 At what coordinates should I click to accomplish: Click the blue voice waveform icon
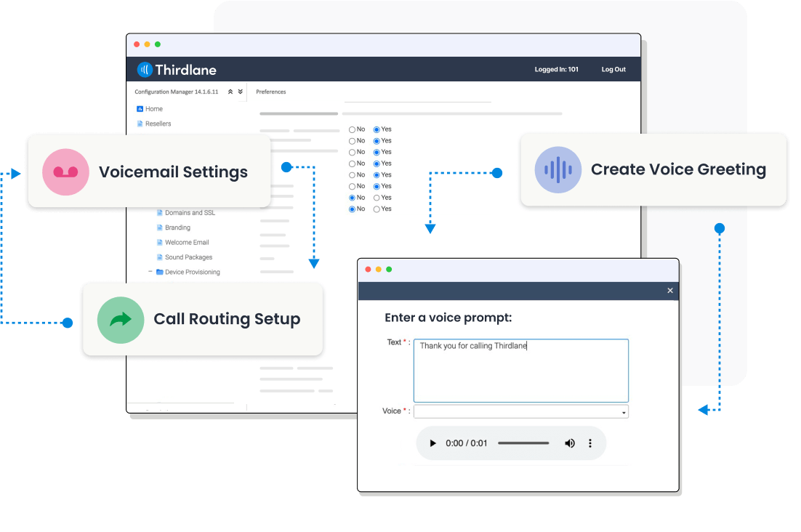[558, 170]
